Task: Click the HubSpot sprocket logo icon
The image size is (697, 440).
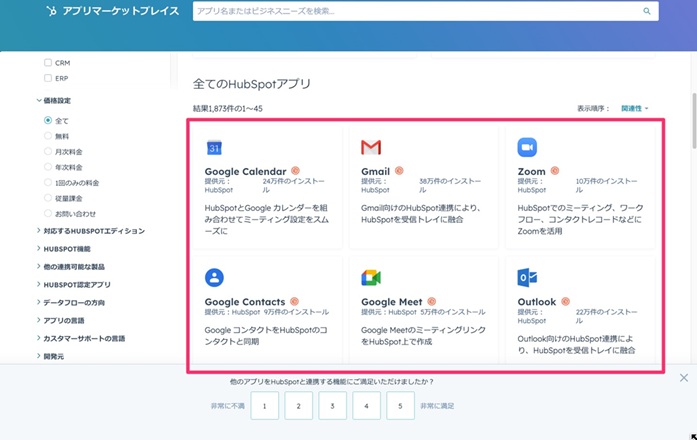Action: (52, 11)
